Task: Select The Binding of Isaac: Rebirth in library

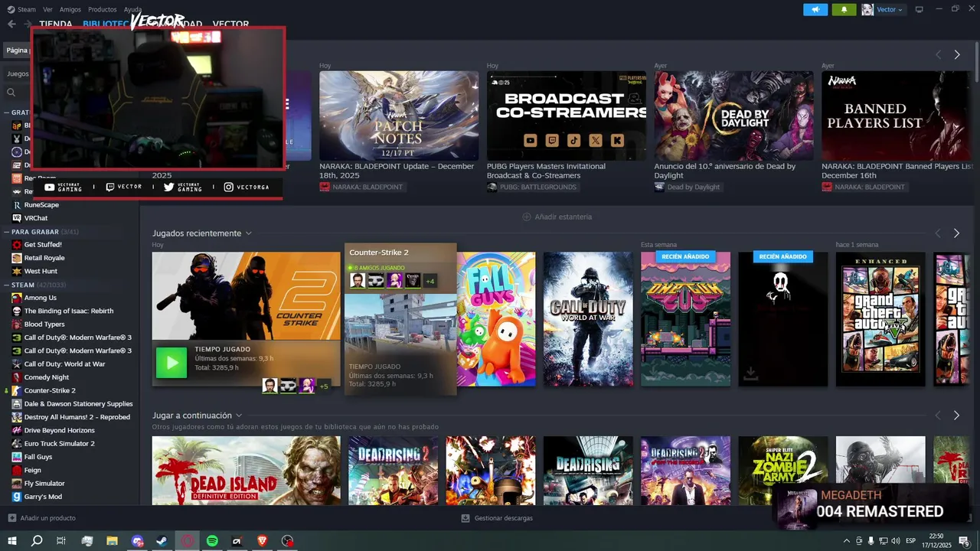Action: tap(68, 311)
